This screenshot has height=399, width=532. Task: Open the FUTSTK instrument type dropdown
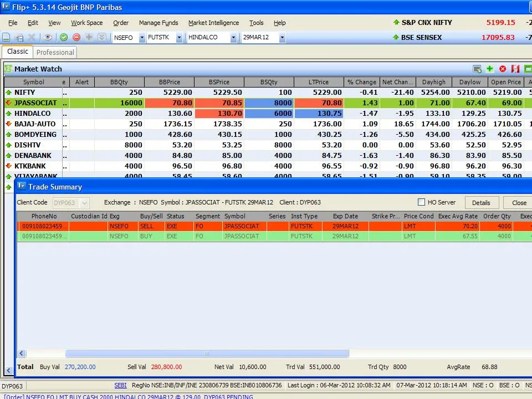point(179,38)
